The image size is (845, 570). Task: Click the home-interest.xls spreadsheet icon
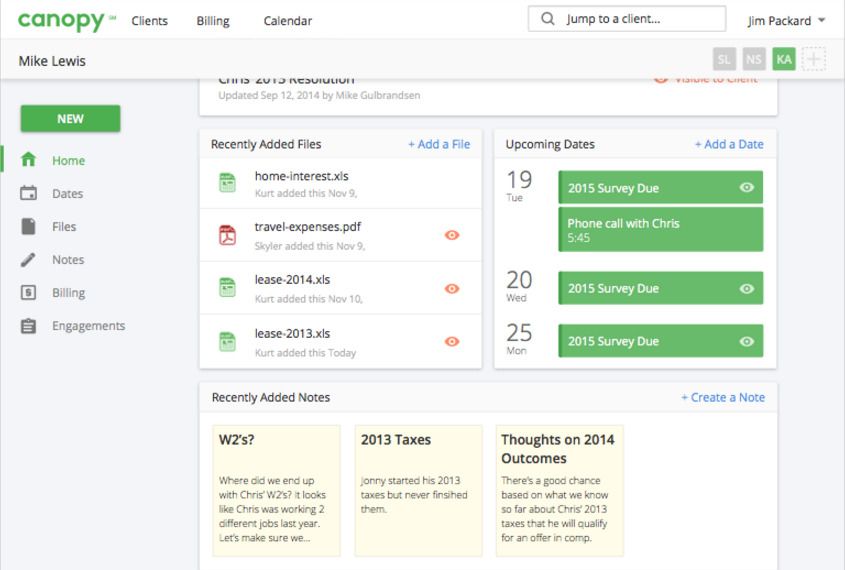click(x=227, y=182)
